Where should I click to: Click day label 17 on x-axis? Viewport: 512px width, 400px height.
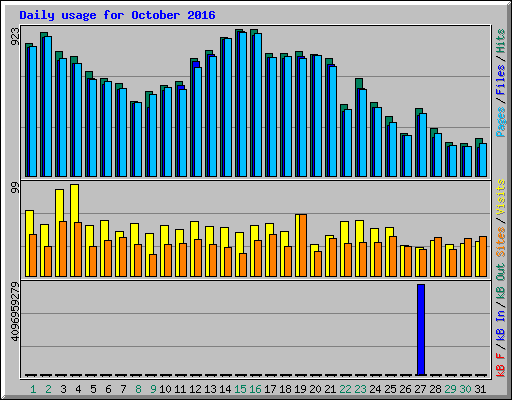pyautogui.click(x=270, y=389)
